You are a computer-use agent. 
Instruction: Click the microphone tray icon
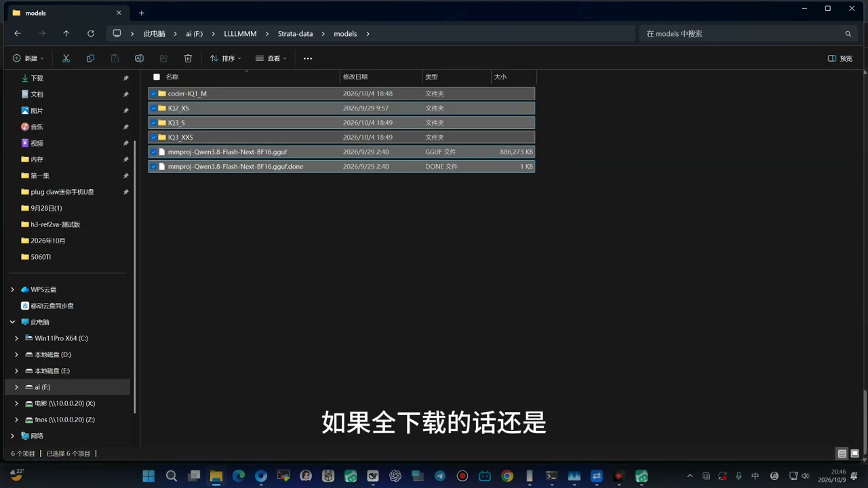pos(738,476)
